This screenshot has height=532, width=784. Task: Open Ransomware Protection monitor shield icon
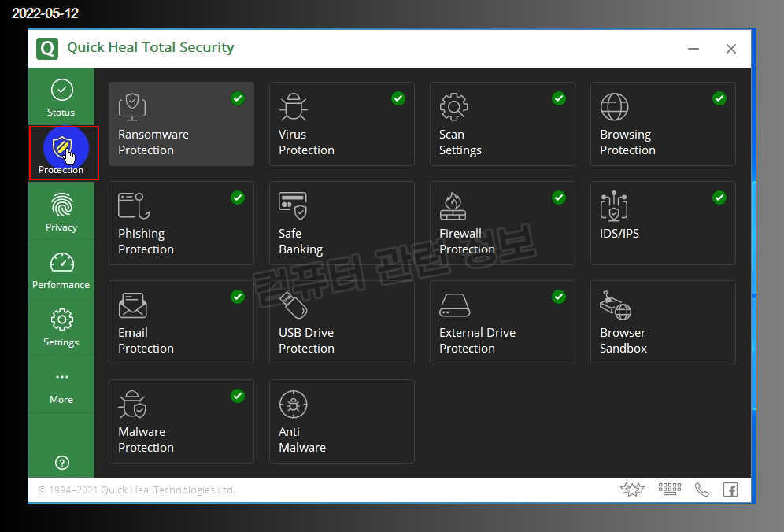pos(132,106)
